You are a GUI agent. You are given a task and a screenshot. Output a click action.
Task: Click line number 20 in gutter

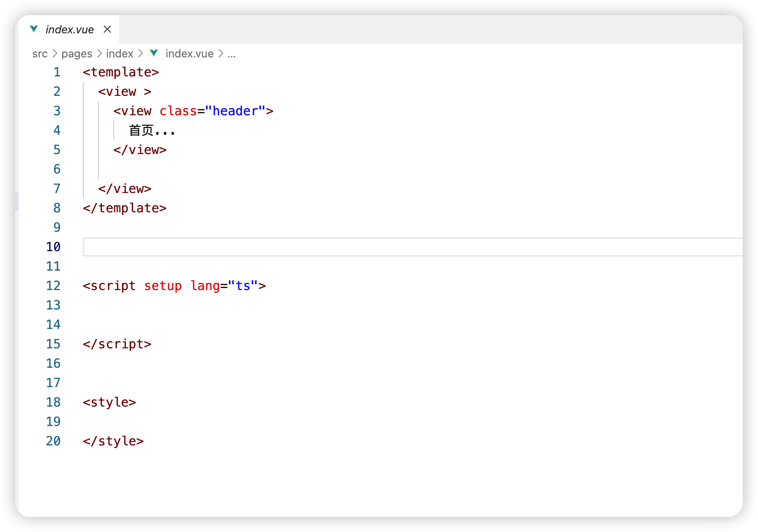(x=53, y=441)
